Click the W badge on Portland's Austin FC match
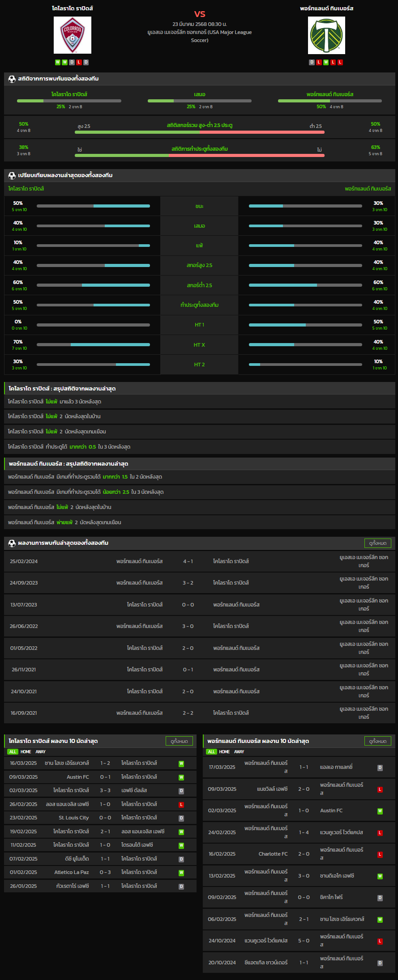Screen dimensions: 398x980 pos(380,811)
